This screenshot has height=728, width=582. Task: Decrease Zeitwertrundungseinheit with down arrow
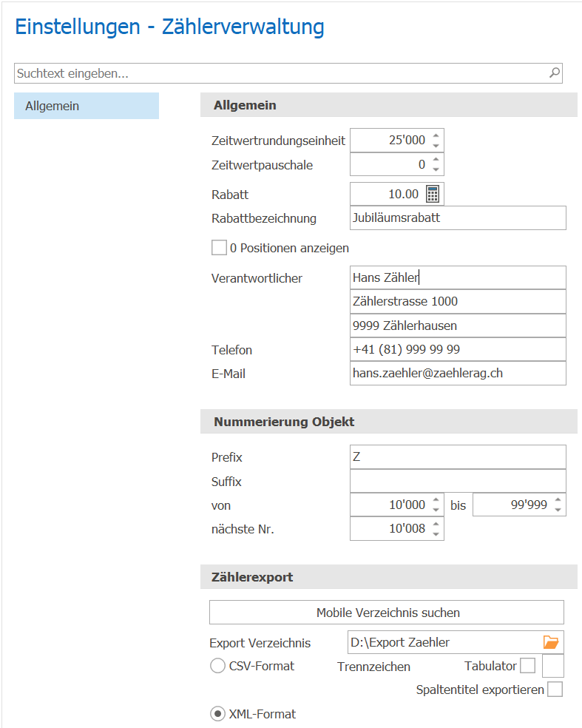click(436, 145)
